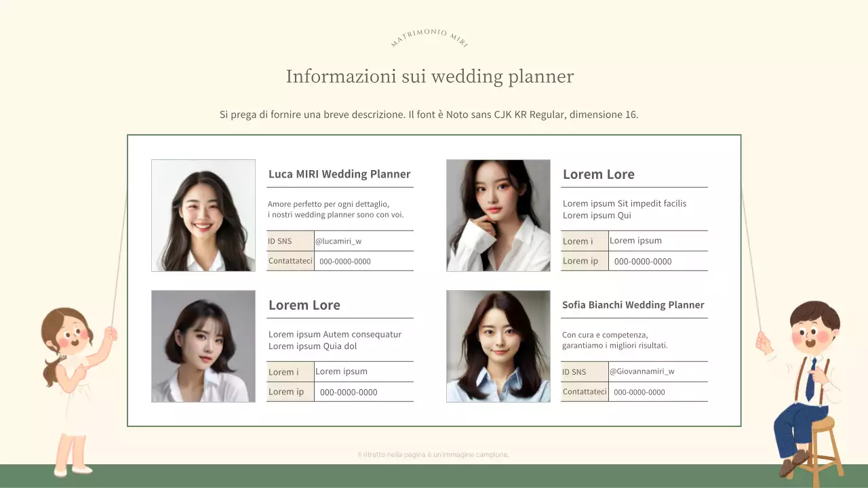This screenshot has height=488, width=868.
Task: Open the @Giovannamiri_w SNS handle
Action: tap(642, 371)
